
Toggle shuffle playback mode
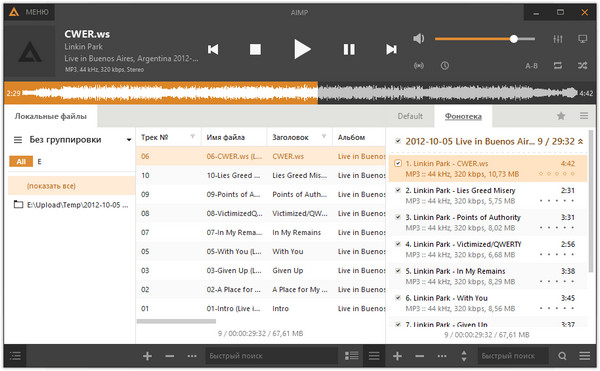(582, 66)
